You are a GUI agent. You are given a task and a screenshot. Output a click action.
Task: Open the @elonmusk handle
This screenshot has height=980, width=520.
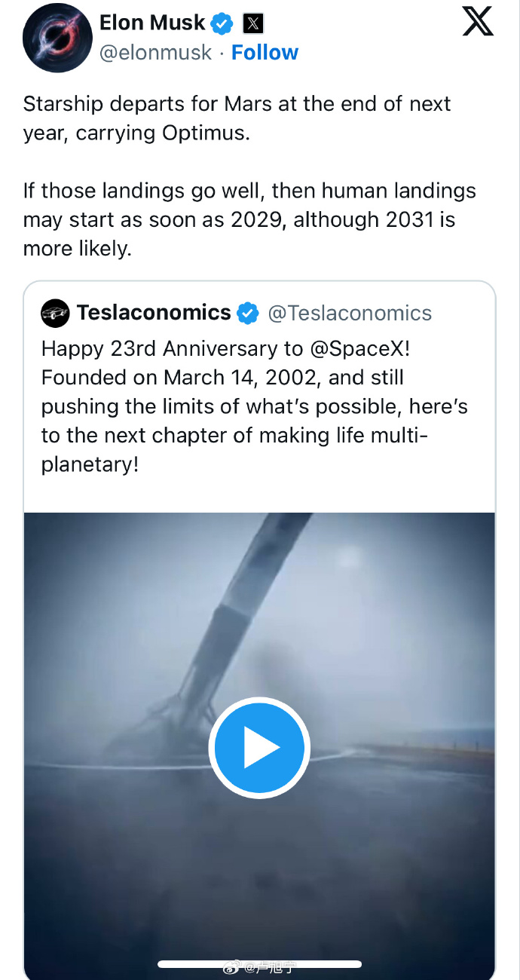point(155,53)
